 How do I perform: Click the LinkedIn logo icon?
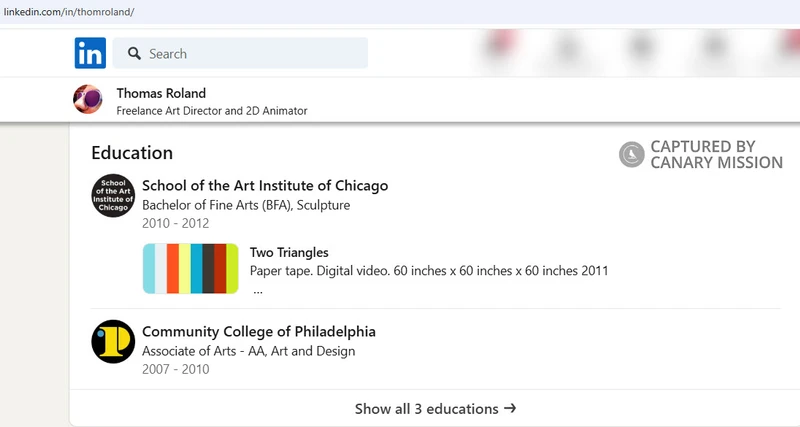click(x=90, y=53)
